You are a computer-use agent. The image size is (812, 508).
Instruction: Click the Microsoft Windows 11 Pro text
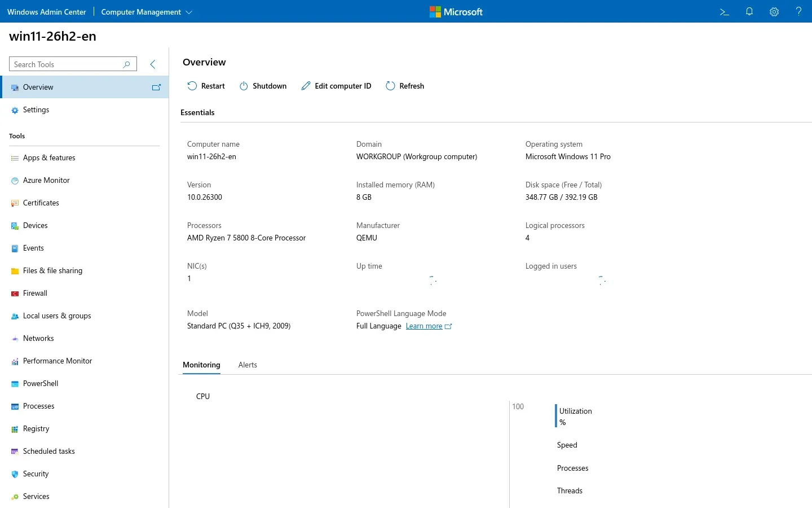coord(568,156)
